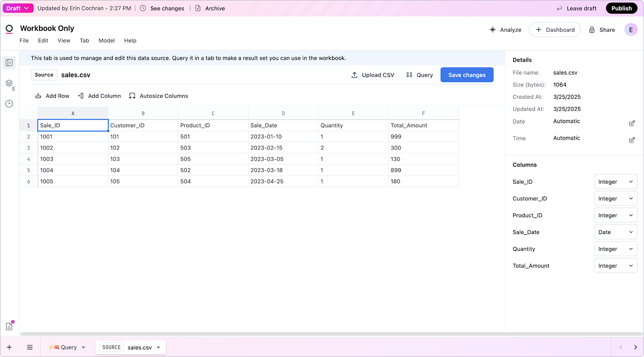Click the sales.csv source title
644x357 pixels.
(x=76, y=75)
